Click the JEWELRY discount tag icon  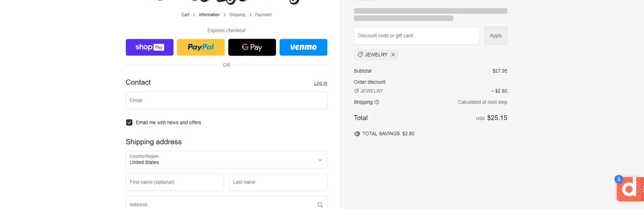pos(360,55)
